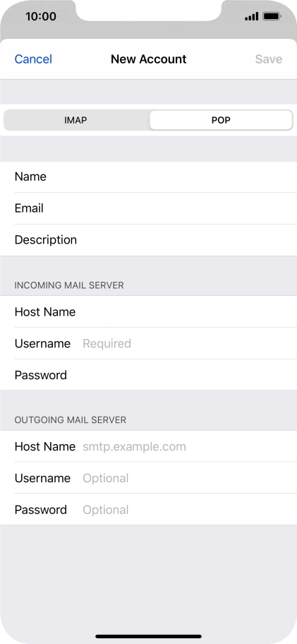The height and width of the screenshot is (644, 297).
Task: Tap the outgoing mail server Username field
Action: tap(148, 478)
